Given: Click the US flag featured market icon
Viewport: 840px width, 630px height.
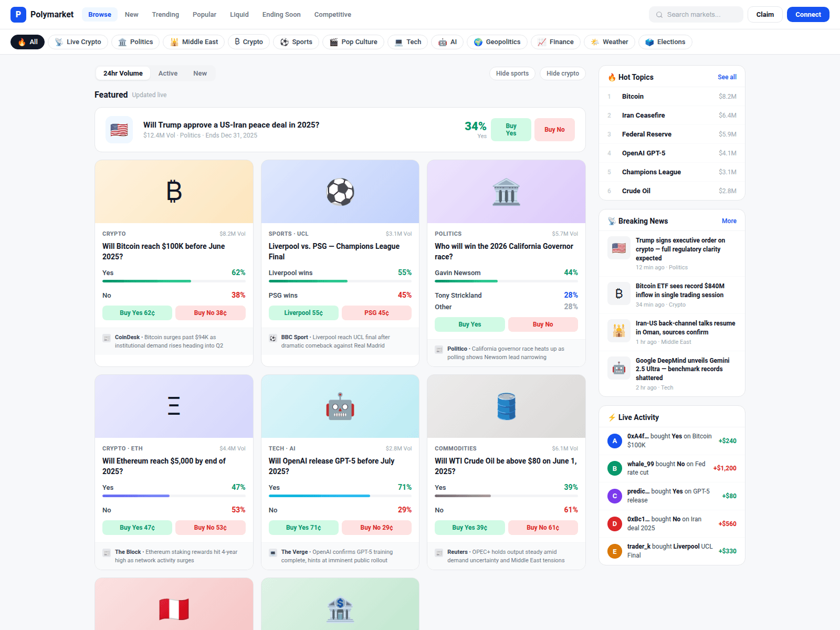Looking at the screenshot, I should point(119,130).
